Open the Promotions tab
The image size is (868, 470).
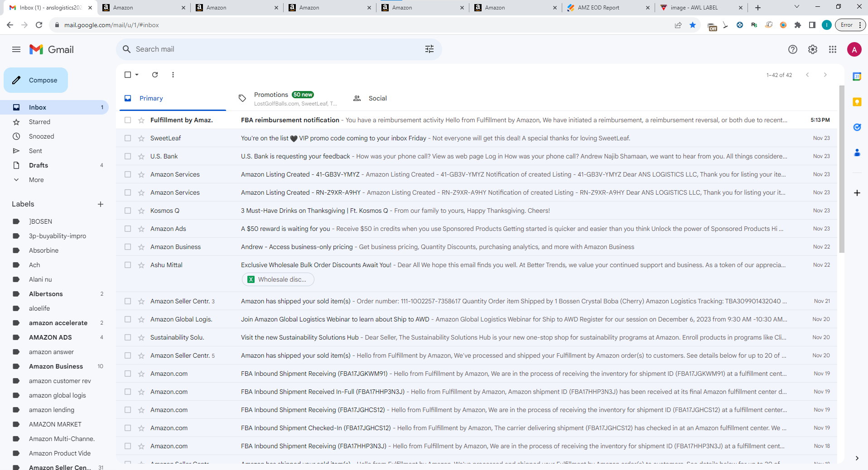click(288, 98)
